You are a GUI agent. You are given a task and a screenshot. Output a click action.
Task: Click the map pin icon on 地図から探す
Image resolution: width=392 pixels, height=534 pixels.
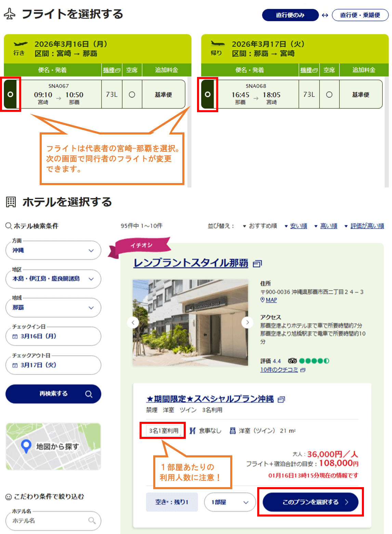(x=26, y=446)
